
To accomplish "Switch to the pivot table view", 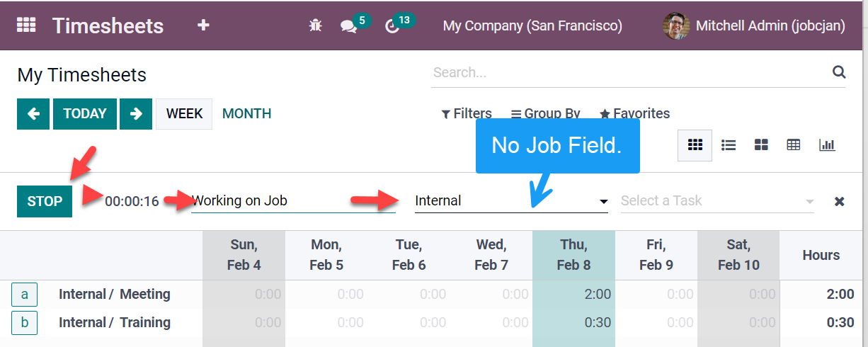I will click(794, 145).
